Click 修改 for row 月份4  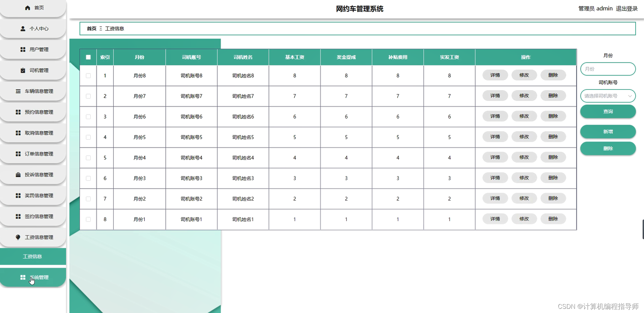point(524,157)
